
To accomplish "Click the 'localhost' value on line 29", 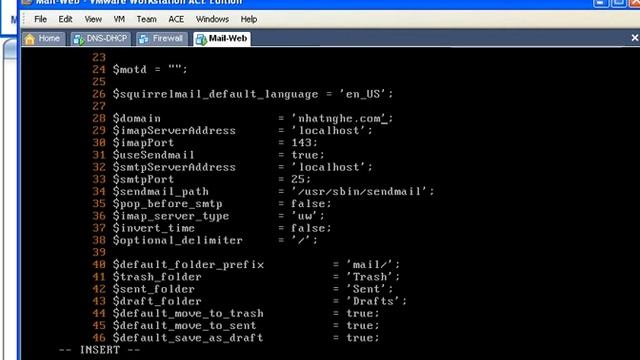I will point(329,131).
